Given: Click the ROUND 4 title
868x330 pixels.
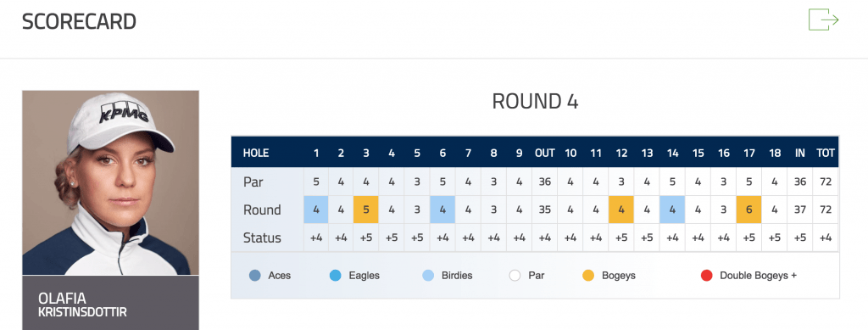Looking at the screenshot, I should pos(535,102).
